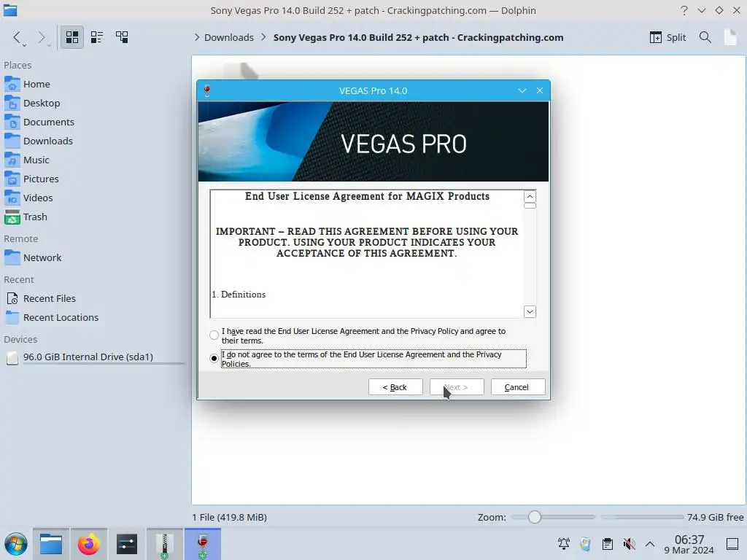Click the wine glass icon in installer title bar

click(206, 90)
